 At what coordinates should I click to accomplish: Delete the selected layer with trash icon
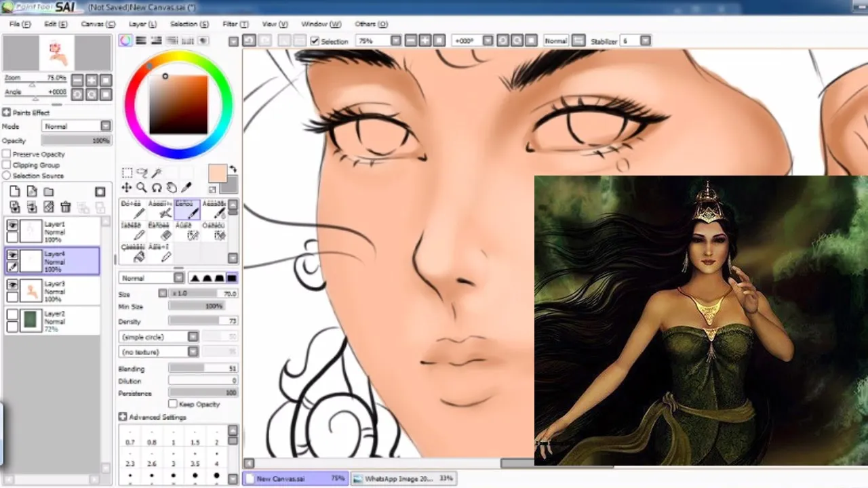[x=66, y=207]
